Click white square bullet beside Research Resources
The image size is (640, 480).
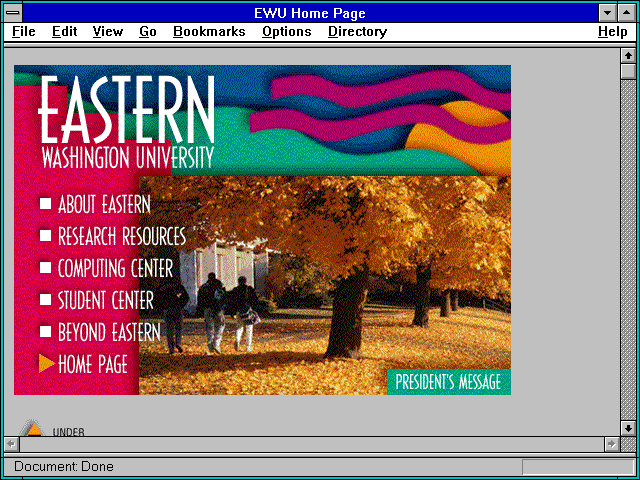[x=45, y=235]
